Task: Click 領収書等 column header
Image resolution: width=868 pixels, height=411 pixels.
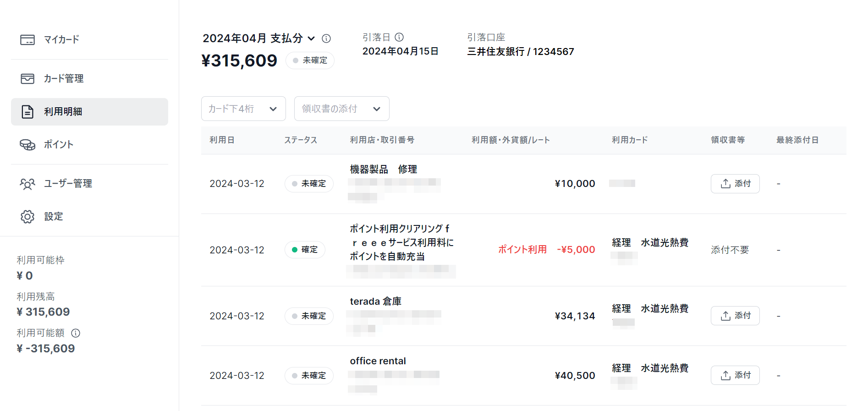Action: [728, 140]
